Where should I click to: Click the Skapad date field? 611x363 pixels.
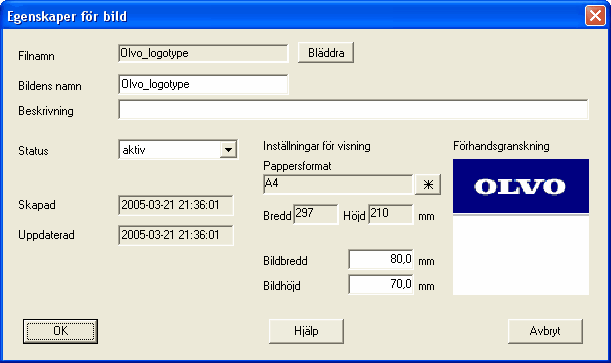point(176,205)
